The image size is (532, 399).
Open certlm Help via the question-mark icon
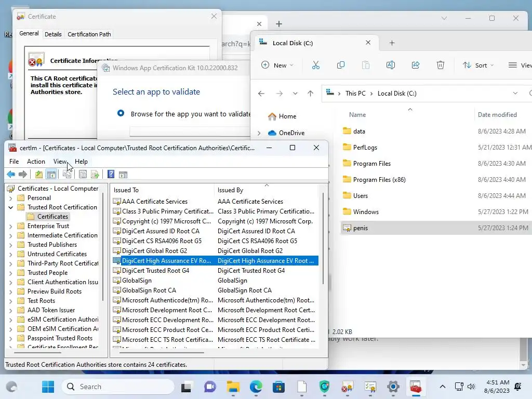[x=111, y=175]
